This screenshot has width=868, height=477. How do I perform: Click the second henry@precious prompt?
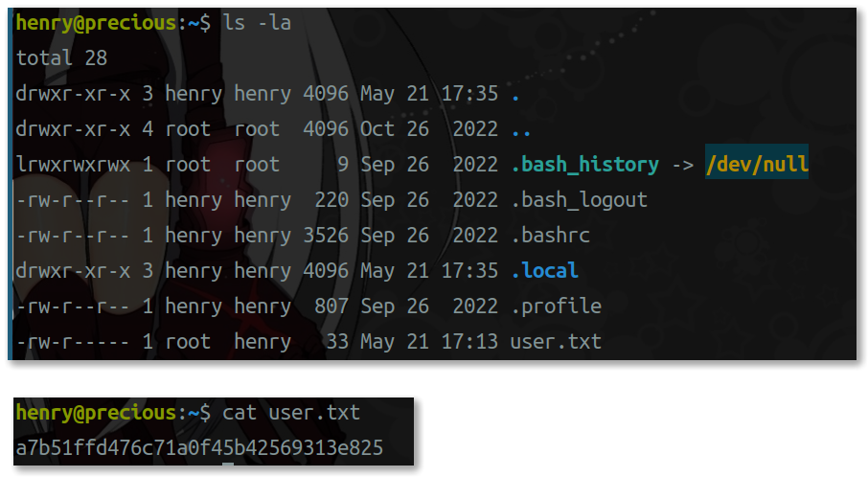click(96, 413)
